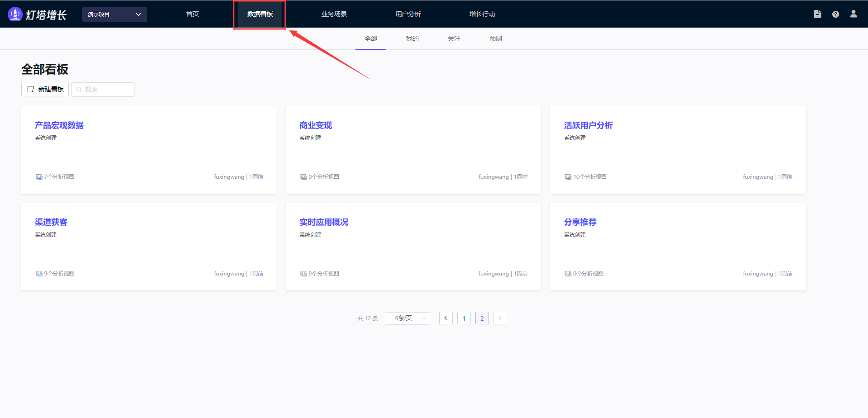
Task: Click 7个分析视图 on 产品宏观数据 card
Action: tap(59, 177)
